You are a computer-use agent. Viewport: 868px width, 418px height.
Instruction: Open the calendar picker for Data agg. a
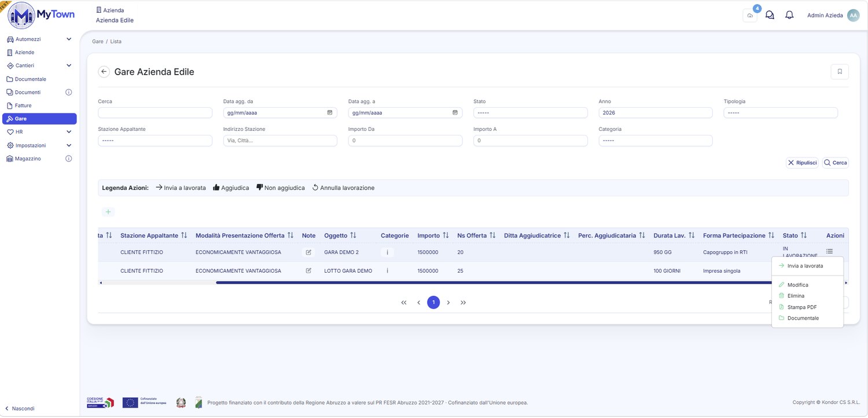[455, 113]
